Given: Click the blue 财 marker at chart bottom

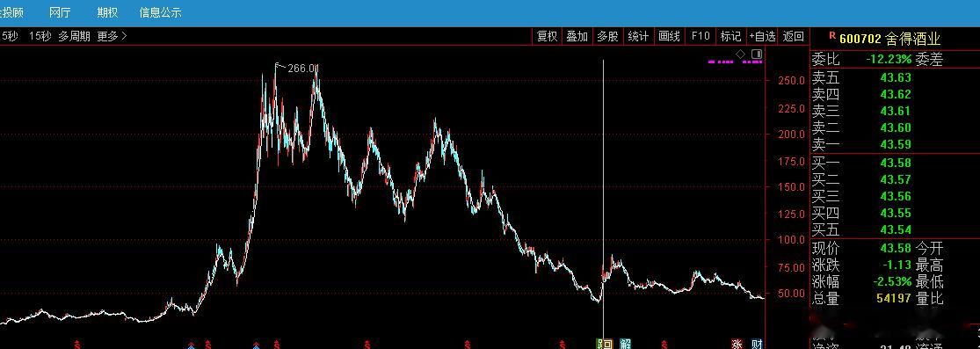Looking at the screenshot, I should click(x=757, y=344).
